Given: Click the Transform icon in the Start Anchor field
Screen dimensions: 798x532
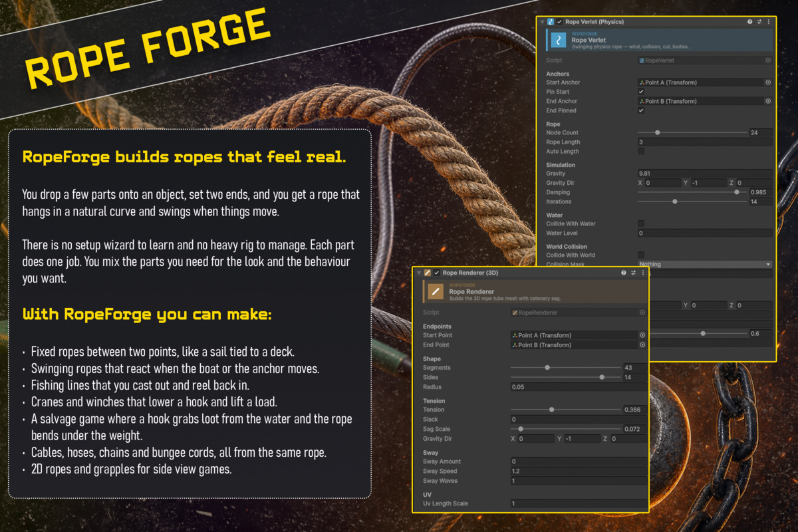Looking at the screenshot, I should pyautogui.click(x=642, y=82).
